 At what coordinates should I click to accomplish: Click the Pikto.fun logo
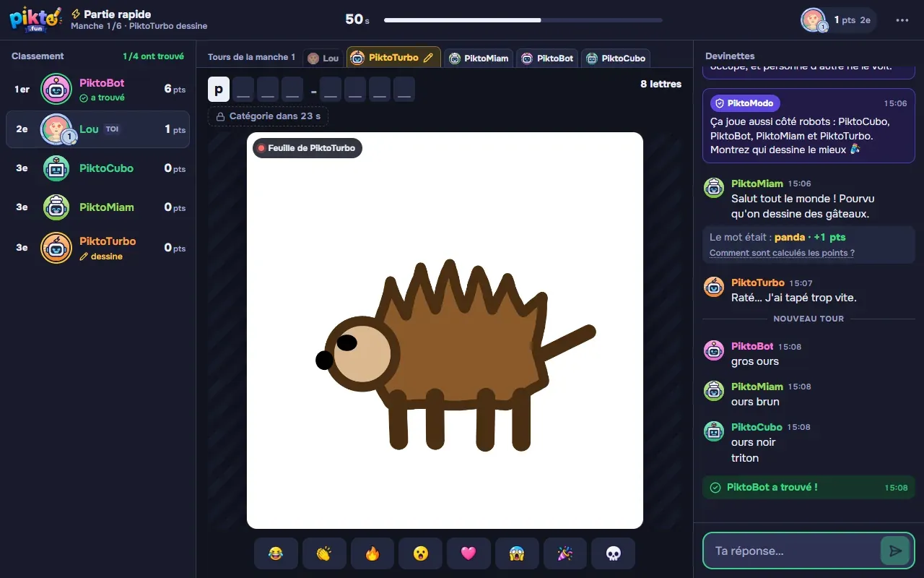coord(36,20)
